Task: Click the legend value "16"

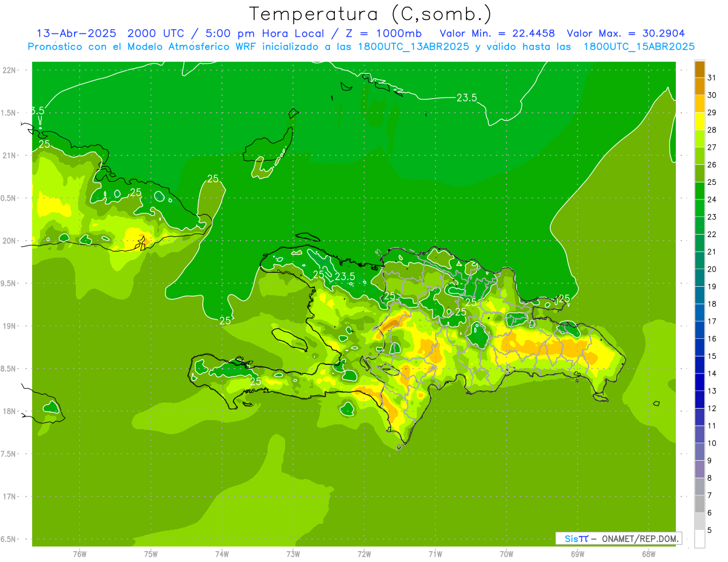Action: click(x=712, y=339)
